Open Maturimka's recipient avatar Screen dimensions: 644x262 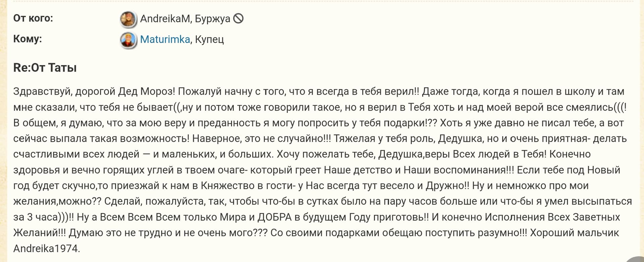pos(128,40)
